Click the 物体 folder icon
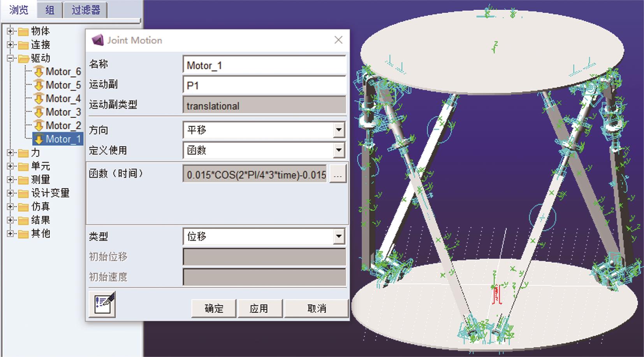Image resolution: width=644 pixels, height=357 pixels. point(24,31)
